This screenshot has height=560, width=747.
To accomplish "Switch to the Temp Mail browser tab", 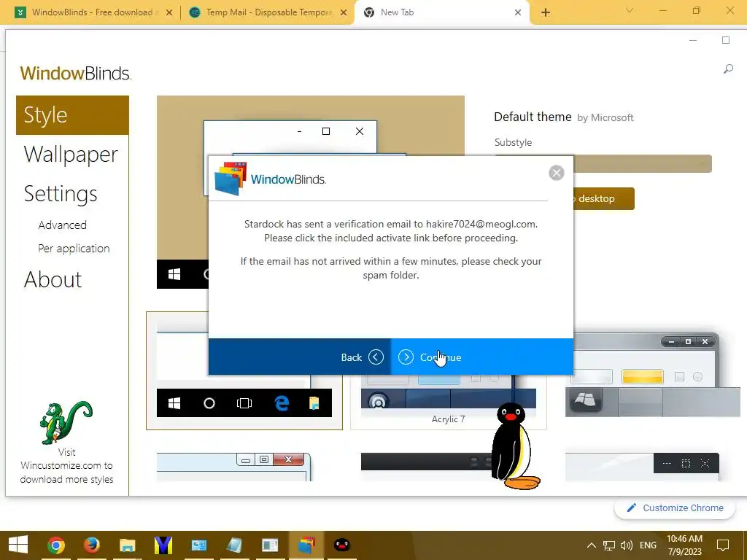I will pos(269,12).
